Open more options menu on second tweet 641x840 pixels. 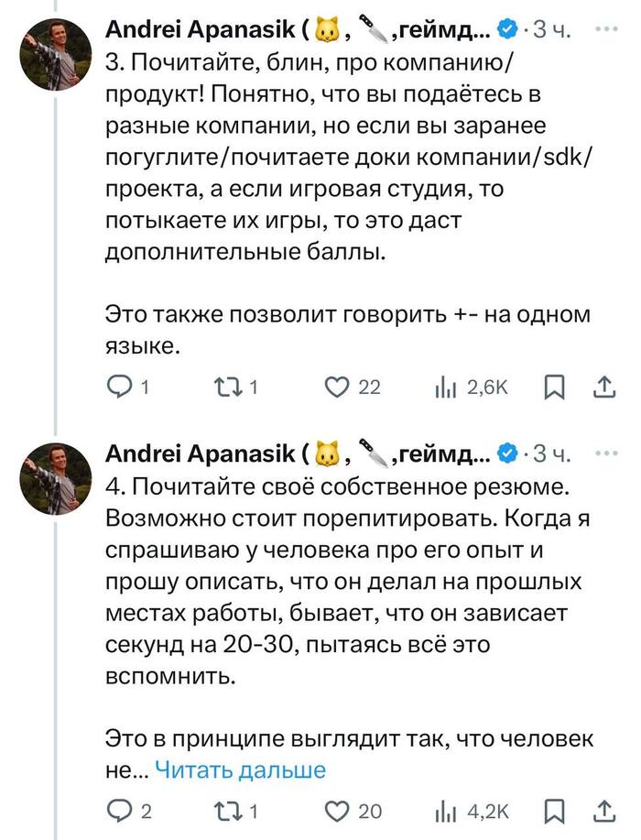(x=606, y=452)
